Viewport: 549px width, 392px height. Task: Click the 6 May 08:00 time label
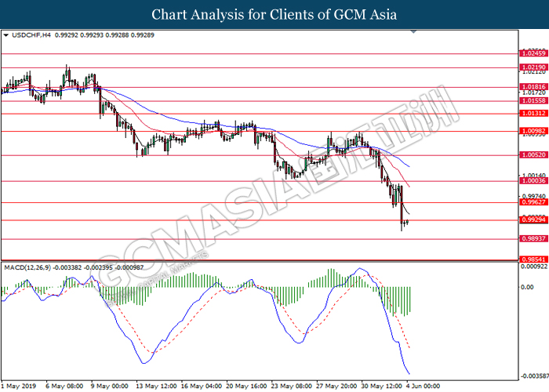click(64, 386)
